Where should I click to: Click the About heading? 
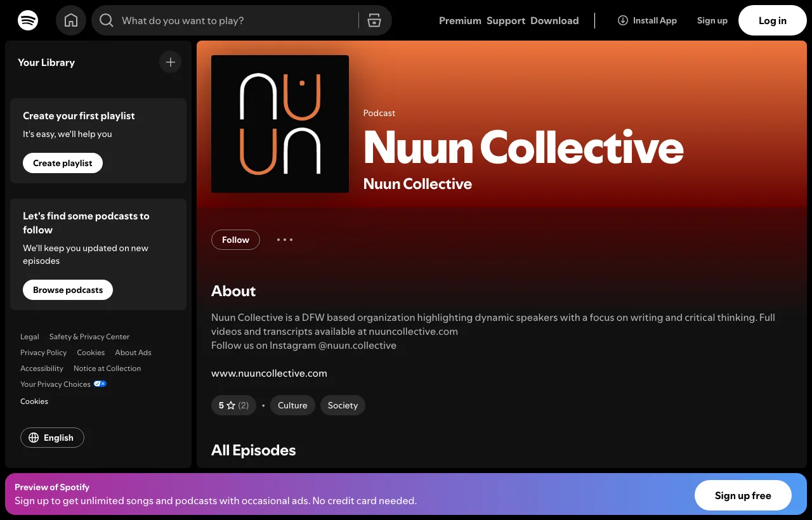point(233,291)
